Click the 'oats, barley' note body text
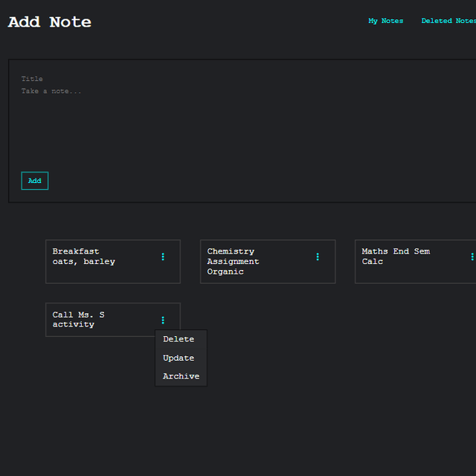This screenshot has height=476, width=476. pos(83,262)
